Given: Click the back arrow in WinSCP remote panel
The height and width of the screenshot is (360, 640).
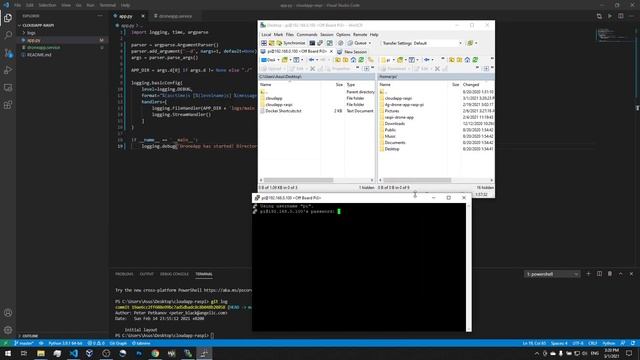Looking at the screenshot, I should point(427,60).
